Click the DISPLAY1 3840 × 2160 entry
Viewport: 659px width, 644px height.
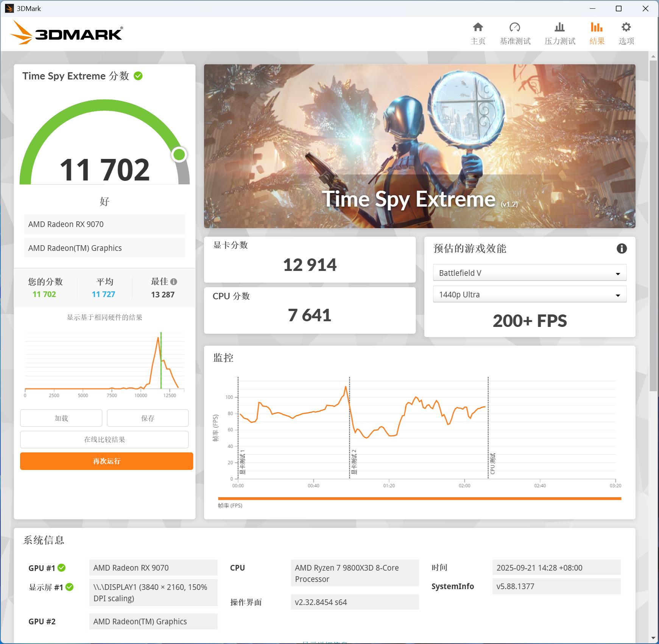tap(153, 593)
